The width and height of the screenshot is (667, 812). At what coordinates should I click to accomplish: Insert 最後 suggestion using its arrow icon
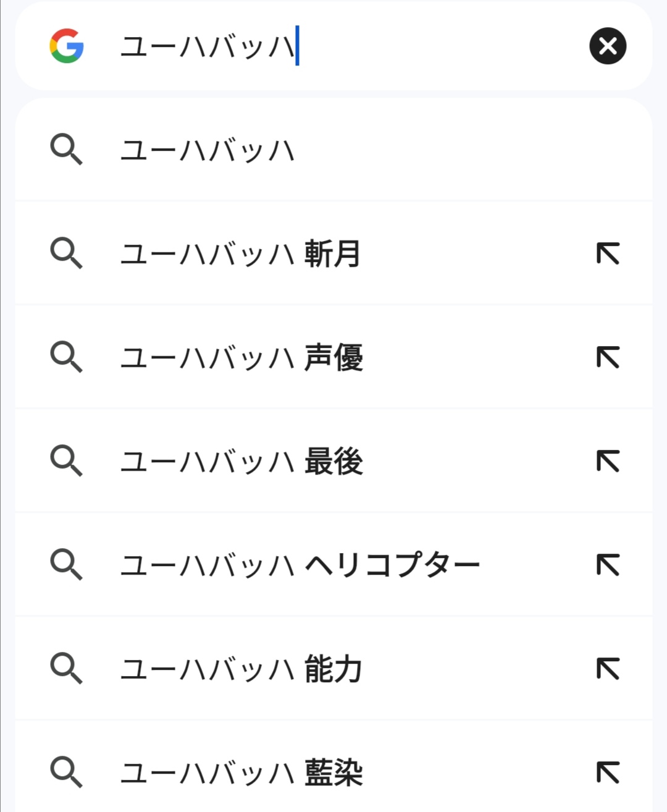click(x=608, y=461)
